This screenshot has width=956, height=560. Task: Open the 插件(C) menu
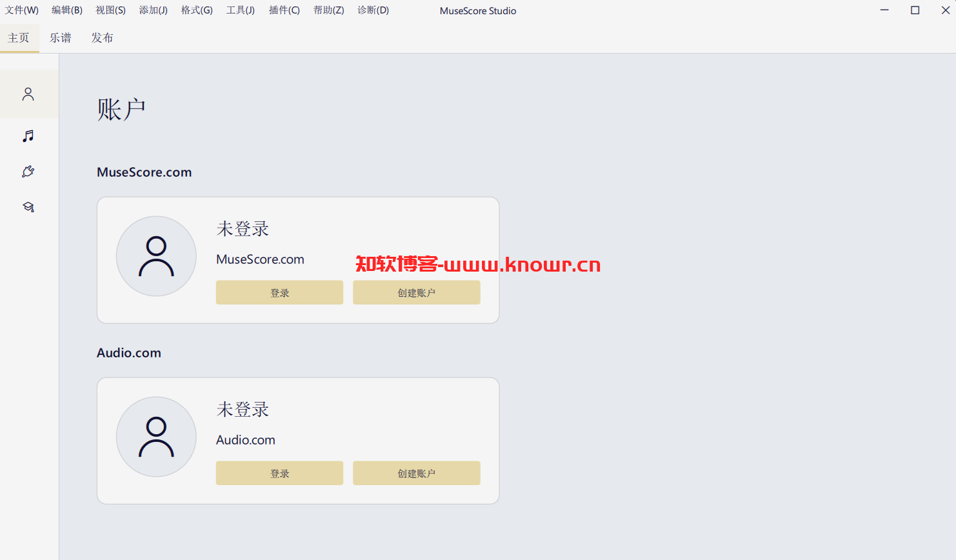(284, 10)
